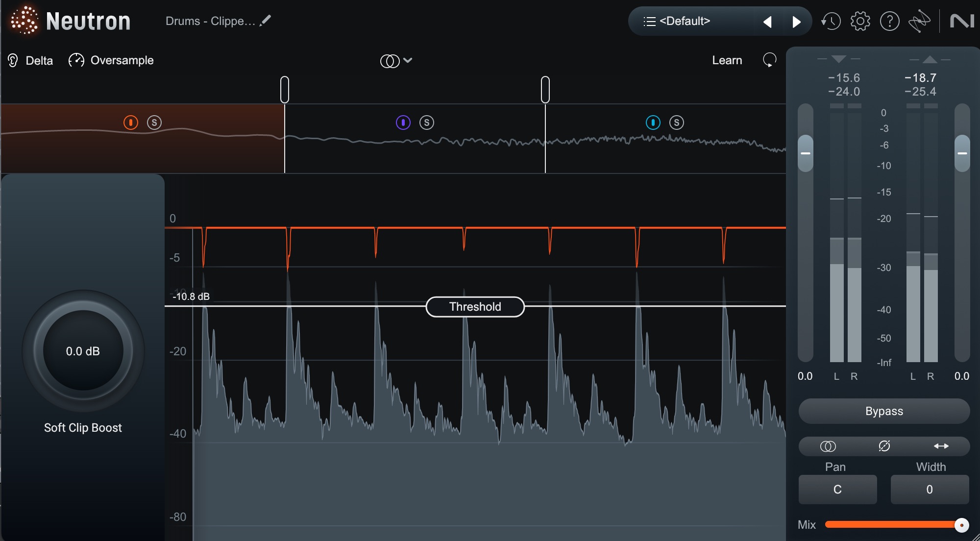The image size is (980, 541).
Task: Click the Delta listen icon
Action: [12, 60]
